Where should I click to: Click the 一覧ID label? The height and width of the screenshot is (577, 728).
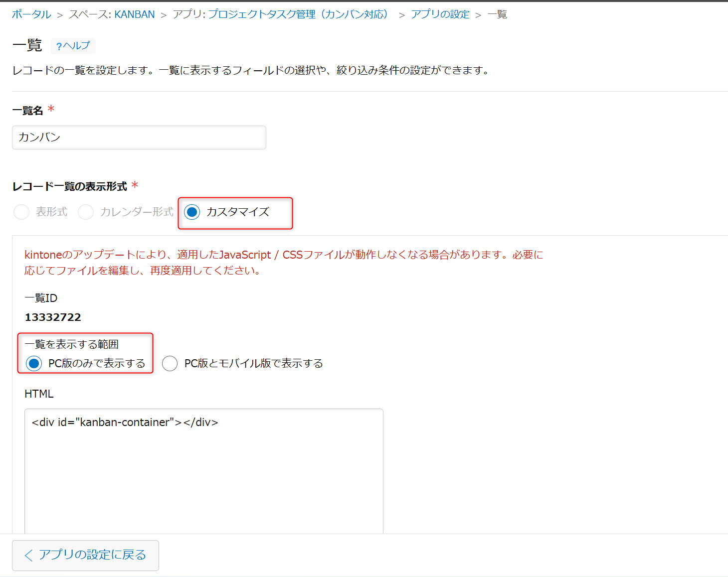coord(41,298)
